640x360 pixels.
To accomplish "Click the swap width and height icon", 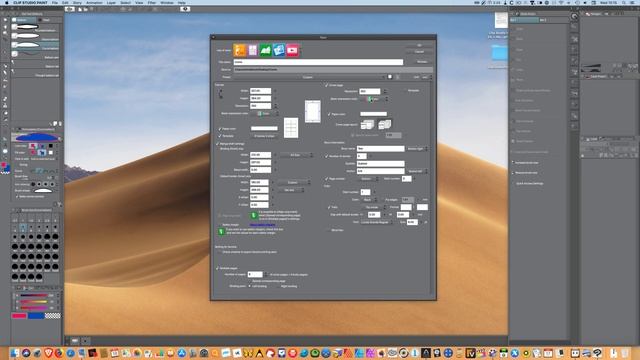I will pyautogui.click(x=221, y=94).
